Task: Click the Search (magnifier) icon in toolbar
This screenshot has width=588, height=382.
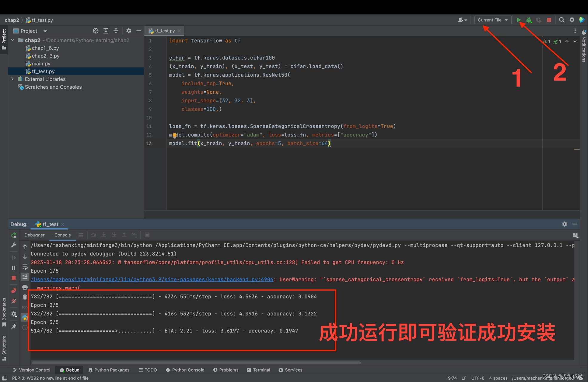Action: (x=561, y=20)
